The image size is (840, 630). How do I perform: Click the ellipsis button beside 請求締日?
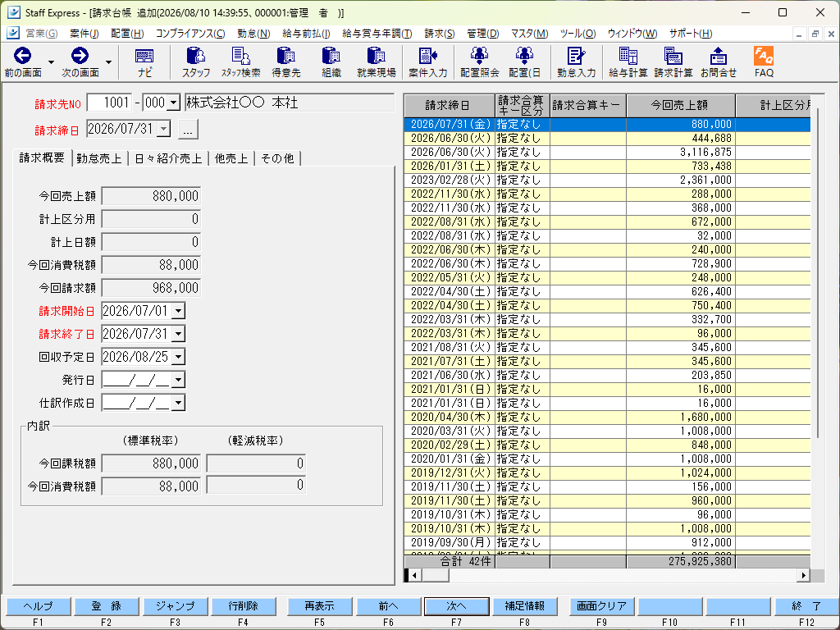pos(188,130)
